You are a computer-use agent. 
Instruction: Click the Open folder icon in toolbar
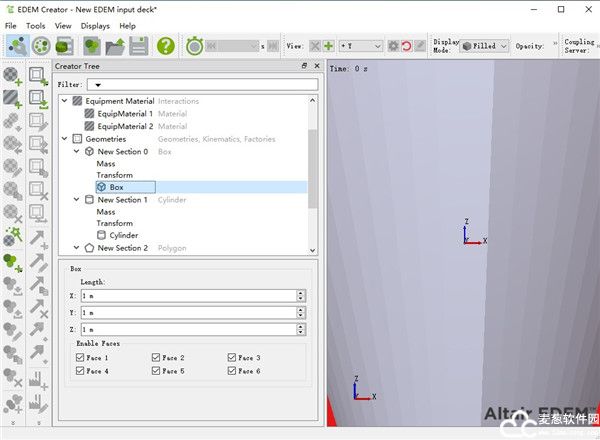116,45
